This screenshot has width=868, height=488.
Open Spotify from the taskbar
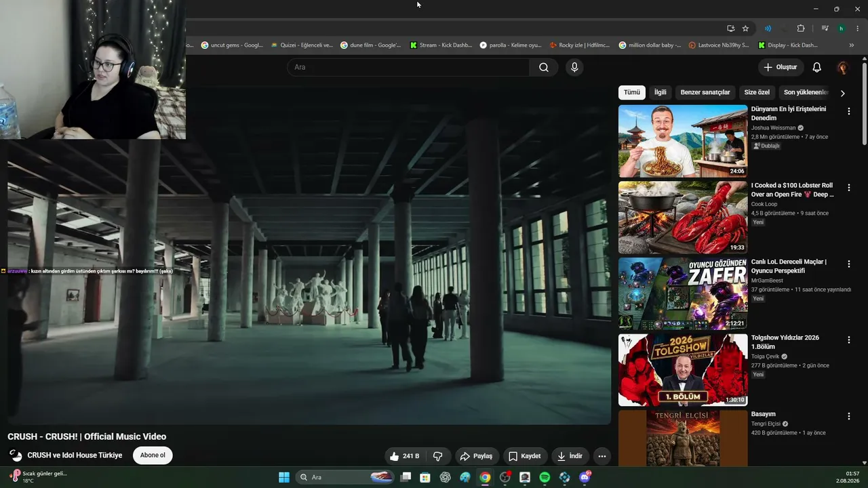click(x=545, y=477)
